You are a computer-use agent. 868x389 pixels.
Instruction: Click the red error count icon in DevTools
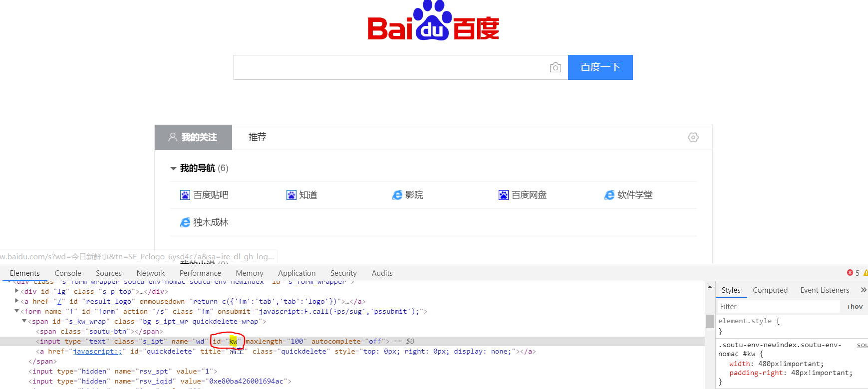pos(850,273)
